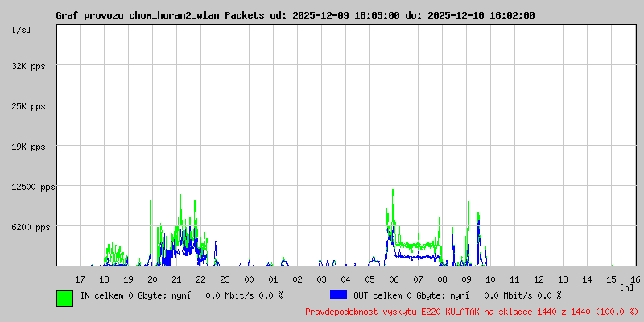
Task: Click the green traffic peak near 06 hour
Action: (393, 192)
